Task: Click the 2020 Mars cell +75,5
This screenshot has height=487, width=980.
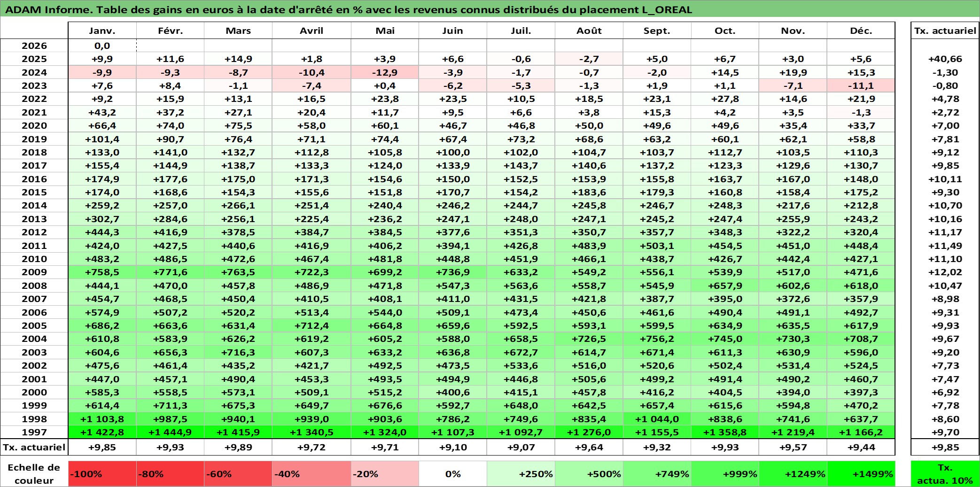Action: (x=238, y=125)
